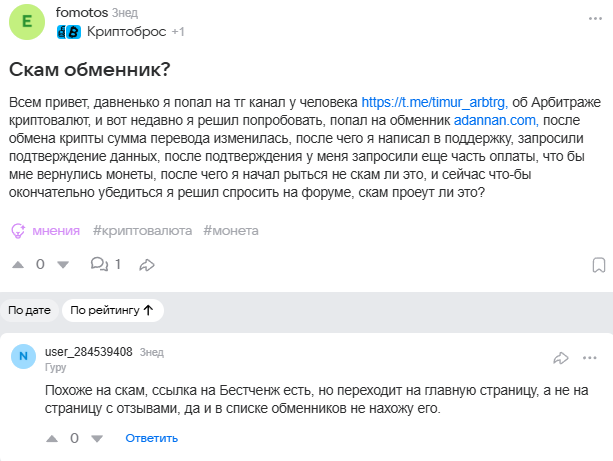Viewport: 613px width, 461px height.
Task: Sort comments by rating
Action: click(111, 310)
